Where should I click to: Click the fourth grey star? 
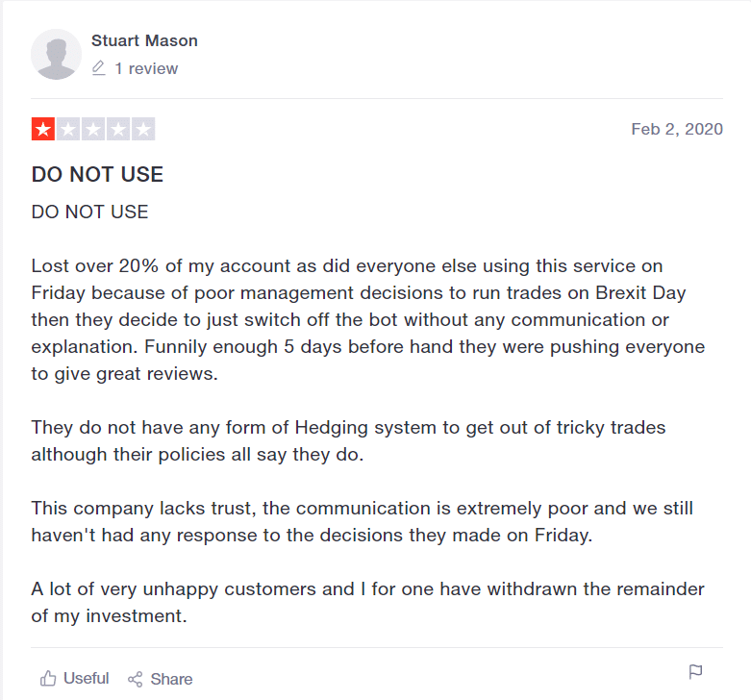point(118,129)
